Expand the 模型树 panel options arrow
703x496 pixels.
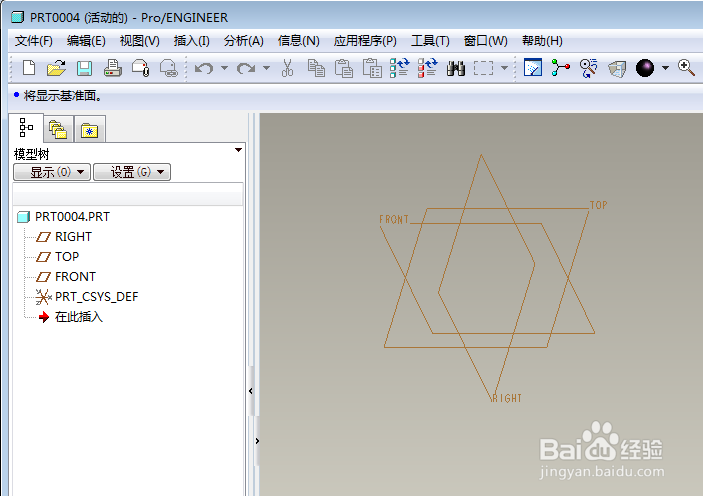[239, 150]
